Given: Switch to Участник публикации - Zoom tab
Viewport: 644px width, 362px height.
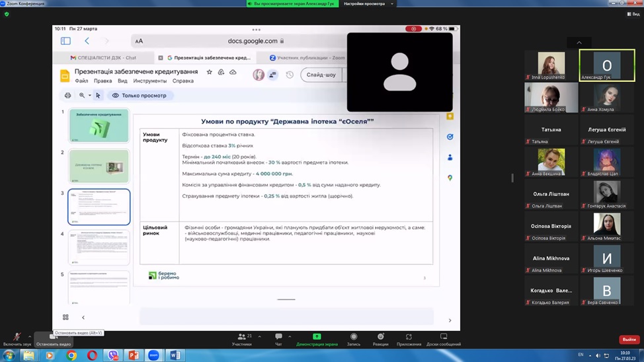Looking at the screenshot, I should coord(307,58).
